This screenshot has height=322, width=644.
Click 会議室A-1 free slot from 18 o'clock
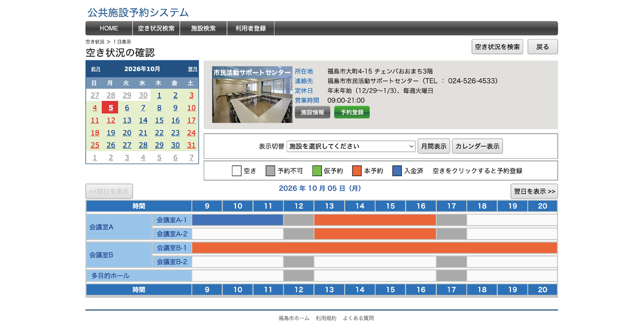[512, 220]
